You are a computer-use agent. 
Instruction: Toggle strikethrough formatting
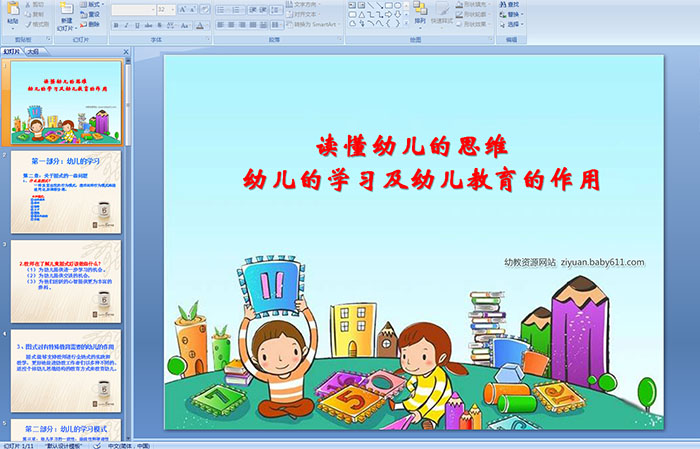[148, 26]
